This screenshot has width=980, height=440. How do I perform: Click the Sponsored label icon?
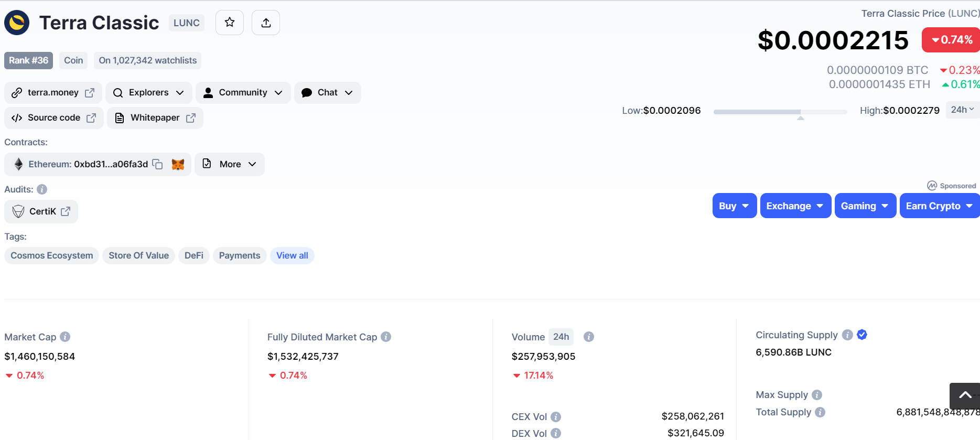coord(932,186)
